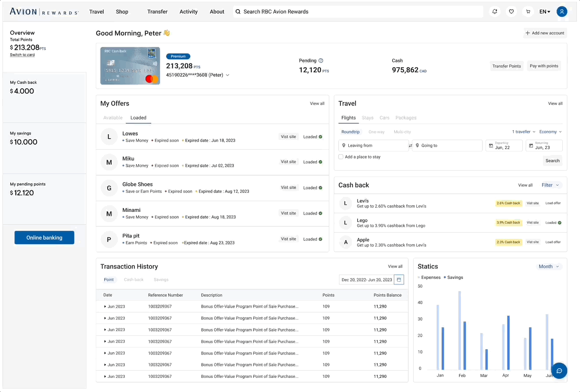
Task: Click the Returning calendar icon
Action: tap(531, 145)
